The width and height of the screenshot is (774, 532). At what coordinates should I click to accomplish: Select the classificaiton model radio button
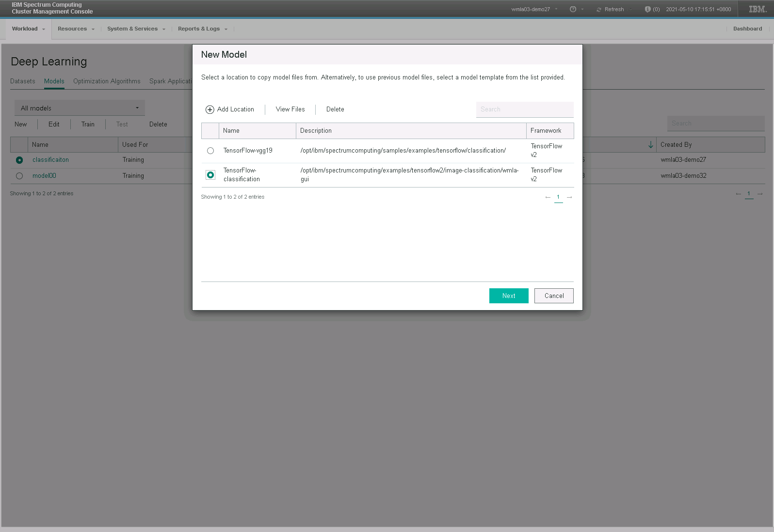[x=19, y=160]
